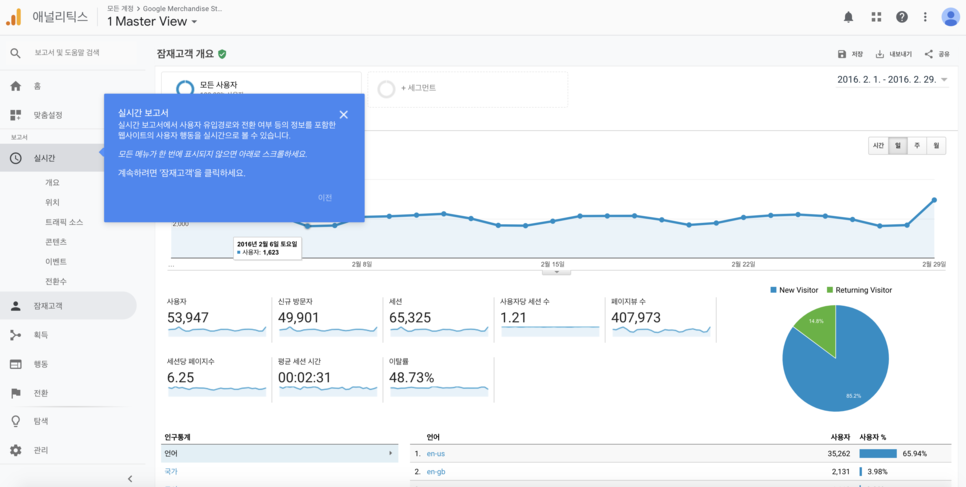Open 트래픽 소스 under 실시간
This screenshot has width=966, height=487.
click(64, 222)
